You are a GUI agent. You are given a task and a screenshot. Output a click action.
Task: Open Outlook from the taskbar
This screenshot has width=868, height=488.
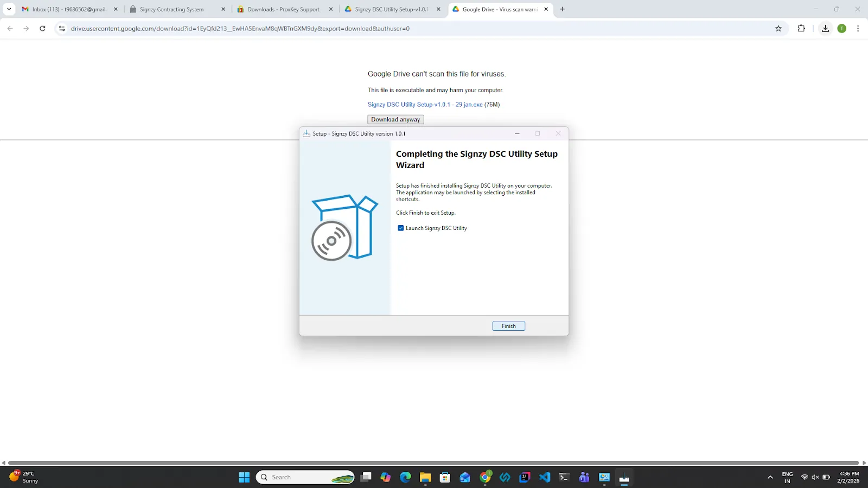coord(465,477)
